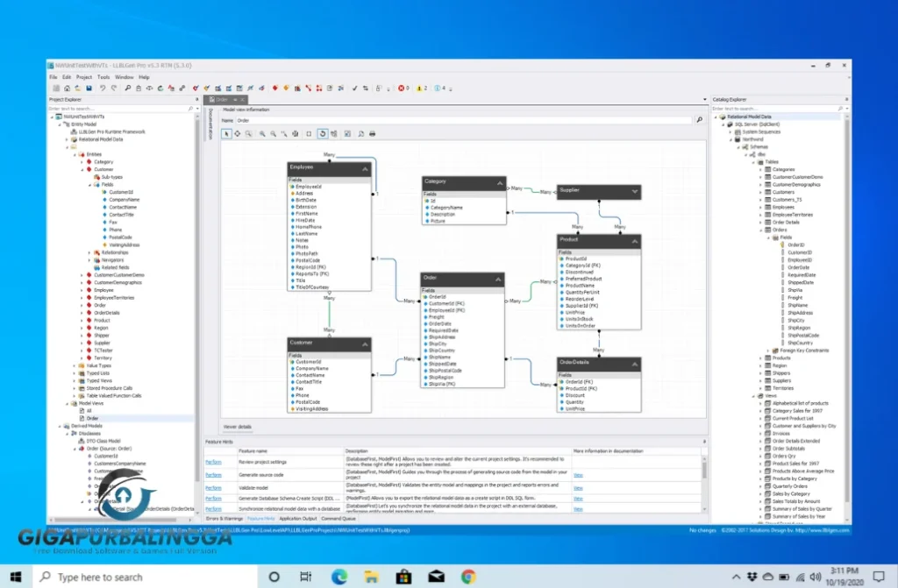Click the print icon in model view toolbar
Image resolution: width=898 pixels, height=588 pixels.
[x=373, y=133]
